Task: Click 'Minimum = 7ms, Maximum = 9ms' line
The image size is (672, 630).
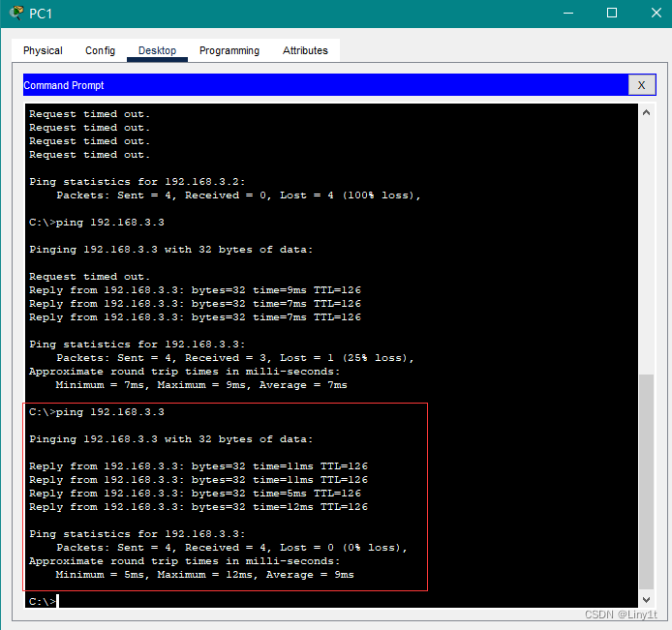Action: (x=201, y=385)
